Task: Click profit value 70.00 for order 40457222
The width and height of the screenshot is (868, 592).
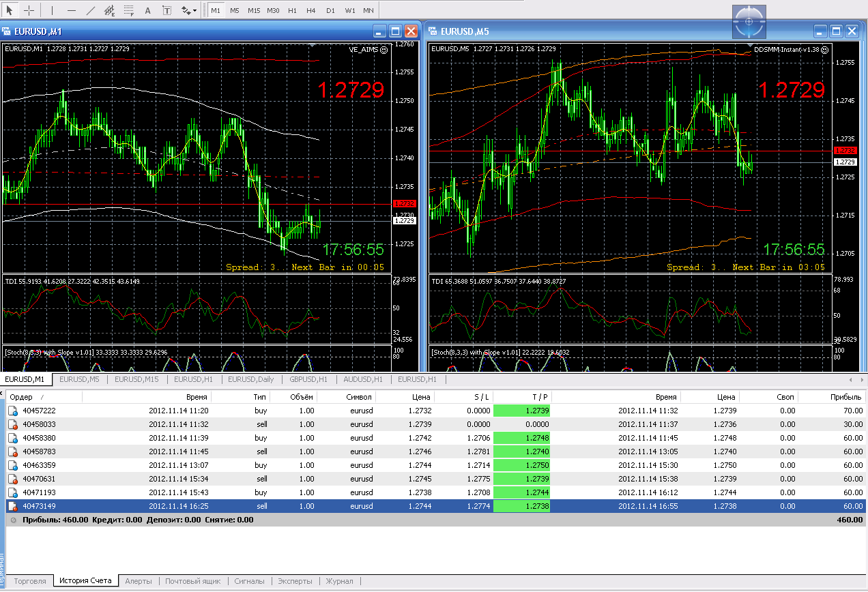Action: [x=853, y=411]
